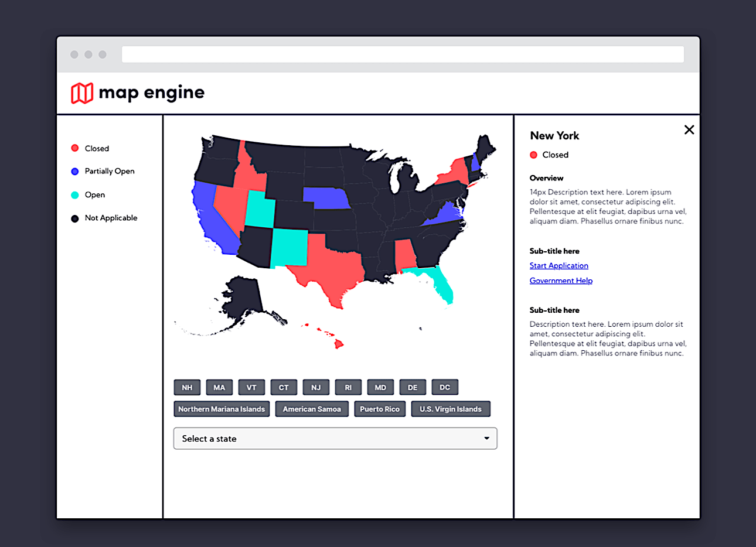Open the Select a state dropdown
Viewport: 756px width, 547px height.
coord(335,438)
